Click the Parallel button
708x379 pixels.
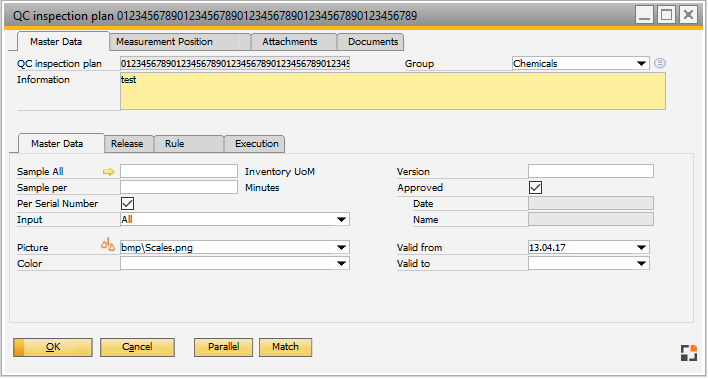[224, 347]
